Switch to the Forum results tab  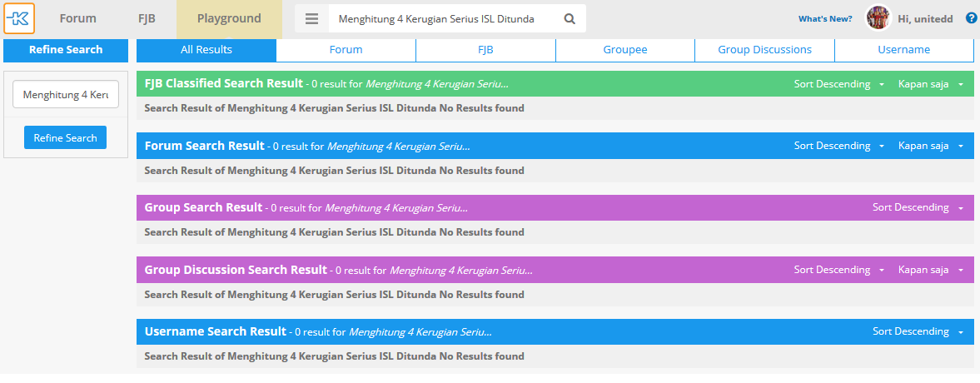click(346, 50)
